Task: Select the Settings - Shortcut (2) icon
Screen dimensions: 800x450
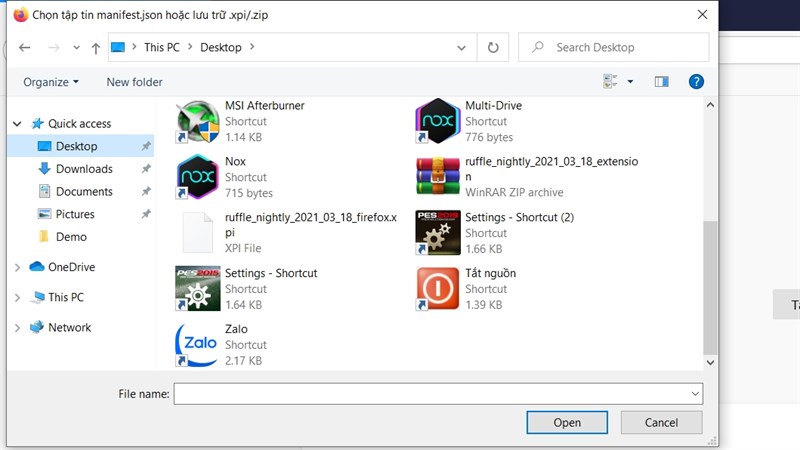Action: pos(437,233)
